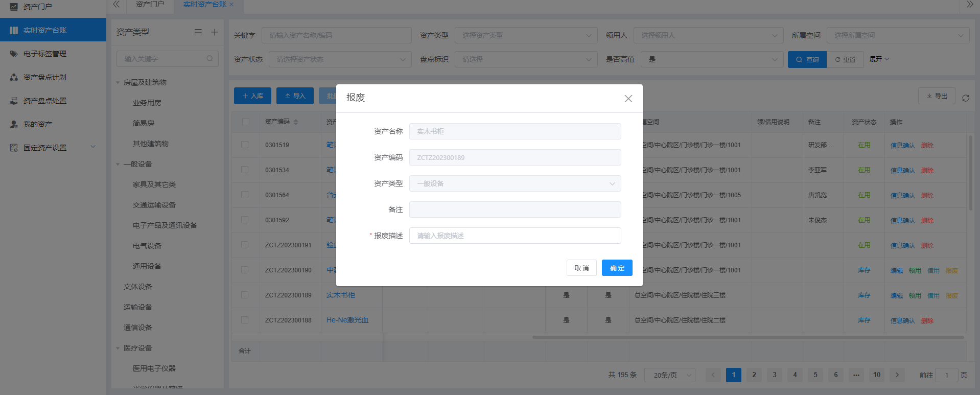
Task: Click the list menu icon beside 资产类型
Action: pyautogui.click(x=198, y=32)
